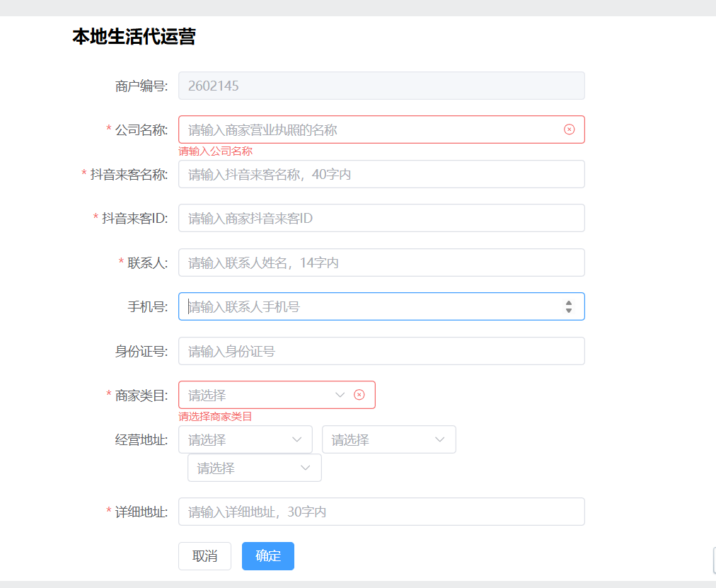
Task: Click the 本地生活代运营 heading
Action: click(x=134, y=37)
